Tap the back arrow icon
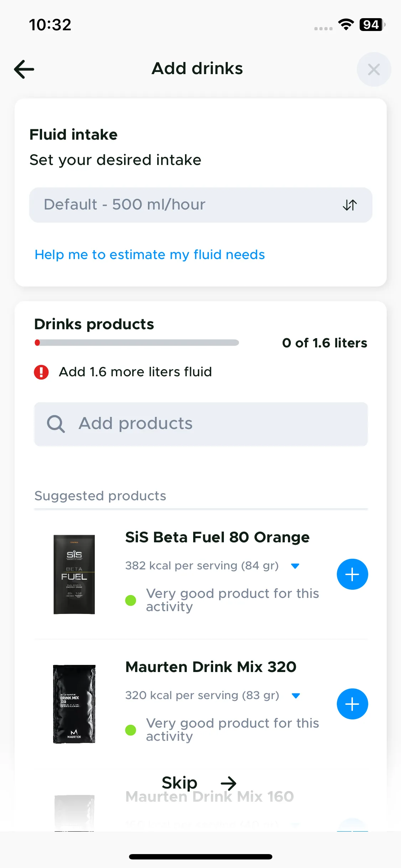 (x=24, y=69)
